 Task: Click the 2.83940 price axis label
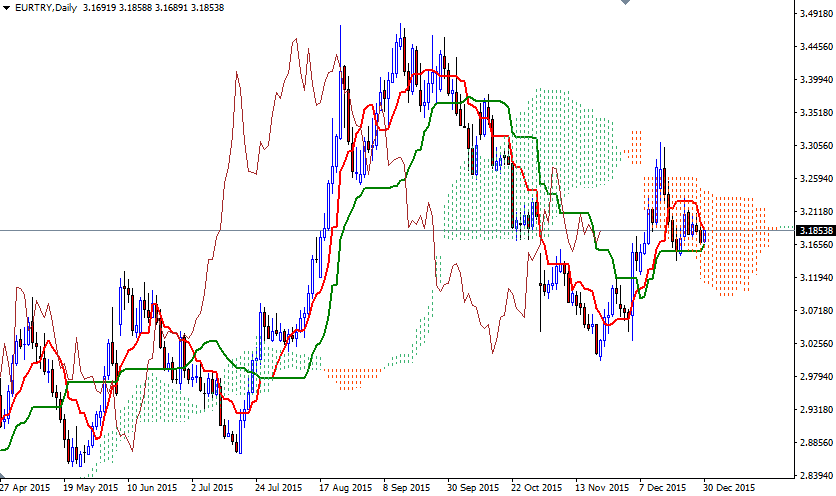[816, 475]
